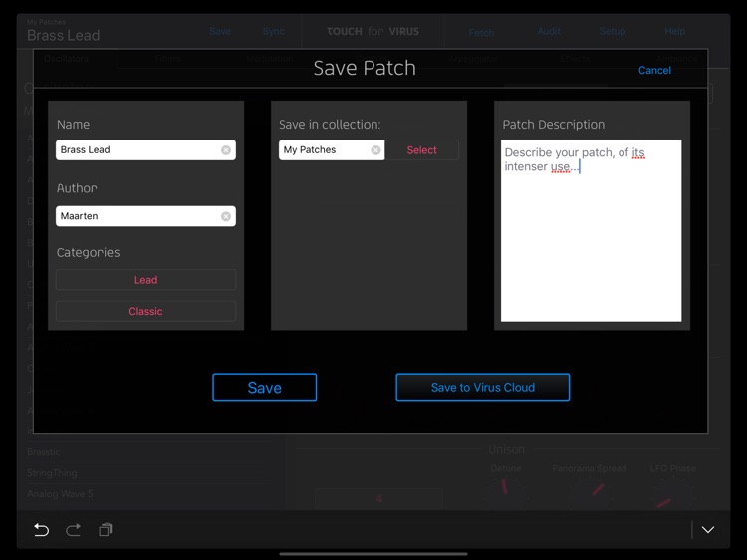The image size is (747, 560).
Task: Tap the redo arrow icon
Action: [x=73, y=530]
